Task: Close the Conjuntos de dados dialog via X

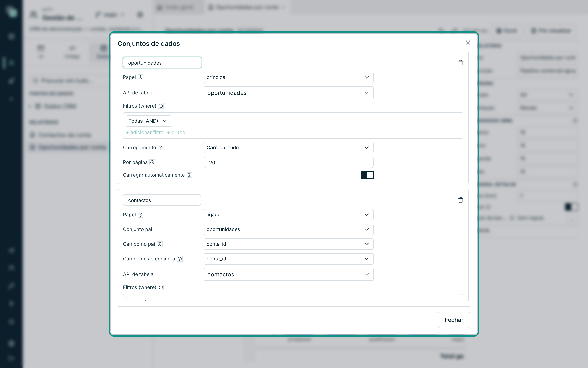Action: click(468, 43)
